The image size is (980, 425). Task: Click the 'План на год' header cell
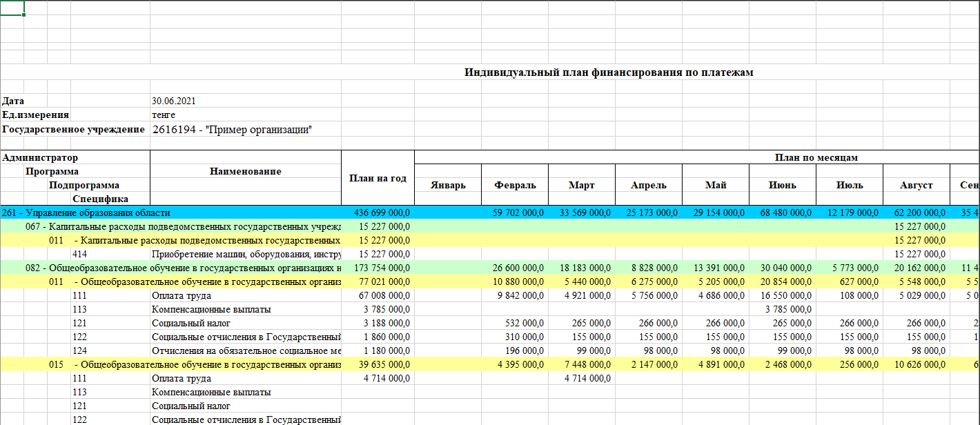(x=378, y=178)
